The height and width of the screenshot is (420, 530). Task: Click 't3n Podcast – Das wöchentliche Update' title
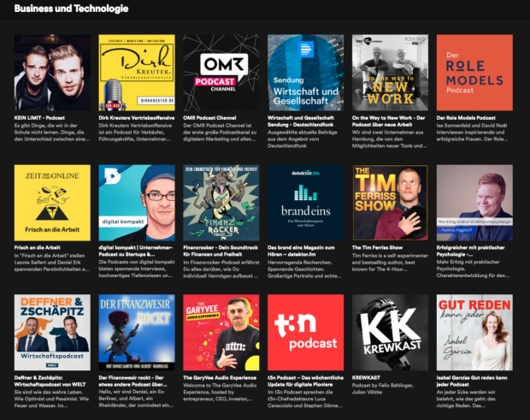click(x=305, y=382)
